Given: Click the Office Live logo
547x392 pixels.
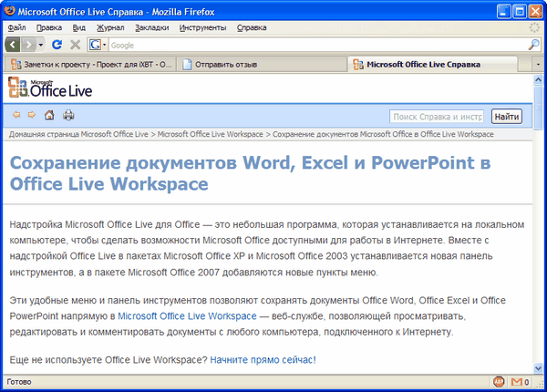Looking at the screenshot, I should (50, 88).
